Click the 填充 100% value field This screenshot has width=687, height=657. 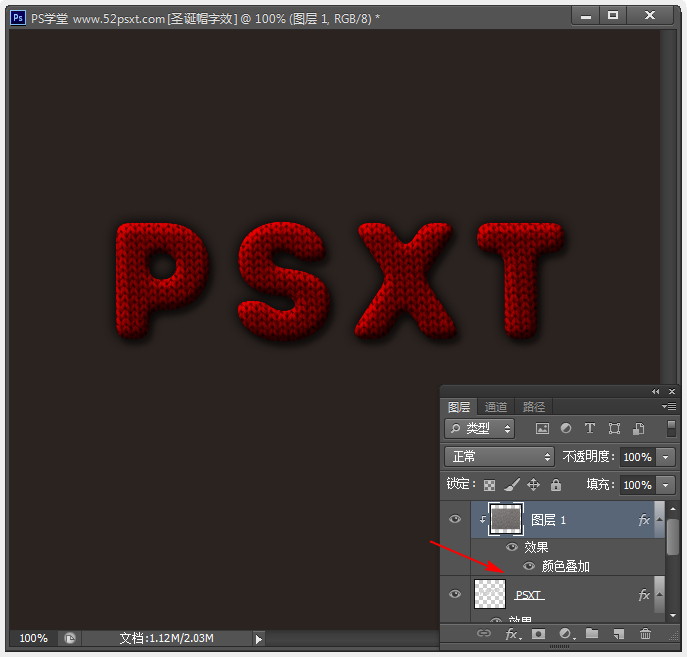(638, 485)
